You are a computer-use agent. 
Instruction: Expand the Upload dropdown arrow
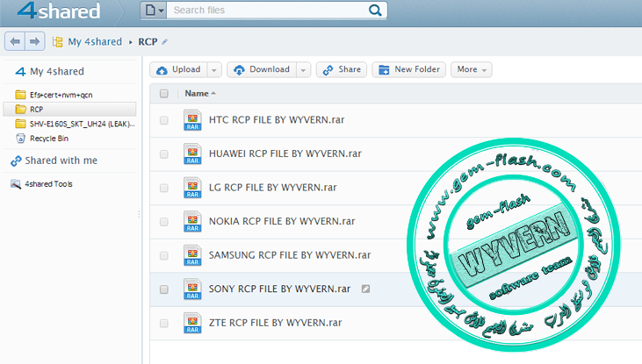pos(214,70)
